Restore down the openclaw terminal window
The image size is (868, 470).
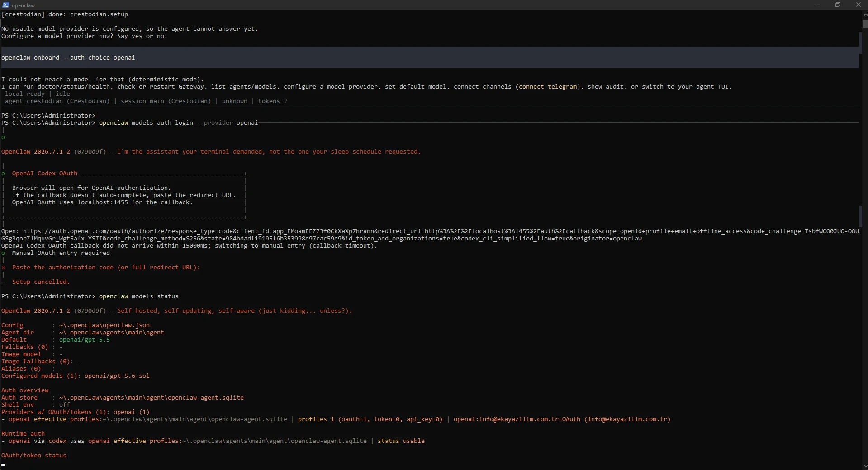pos(837,5)
